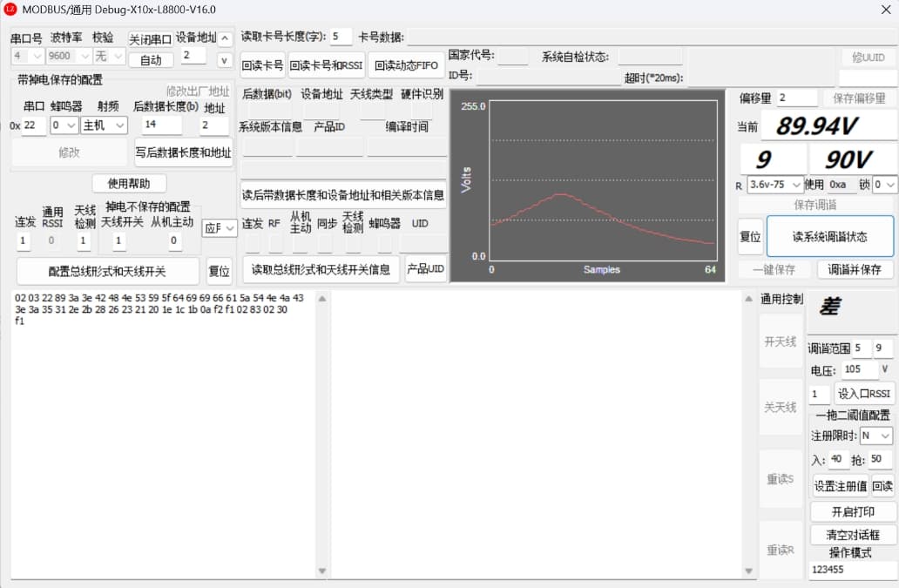899x588 pixels.
Task: Open the 应F dropdown
Action: [x=220, y=228]
